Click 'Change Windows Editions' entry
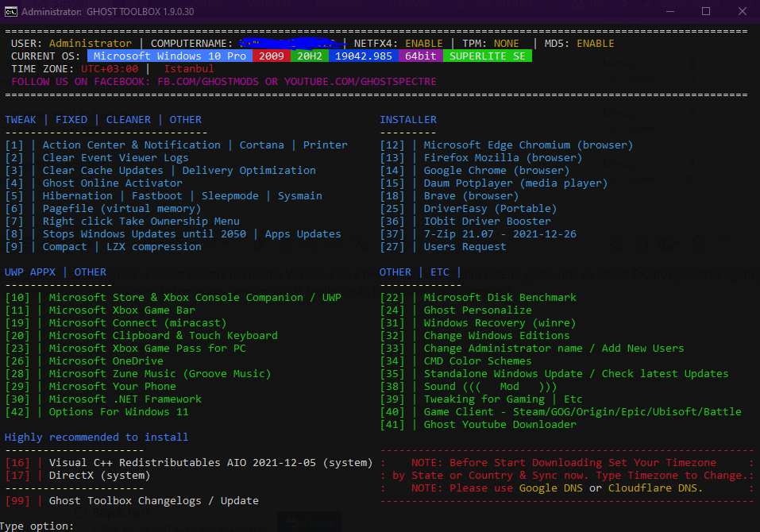 tap(496, 335)
